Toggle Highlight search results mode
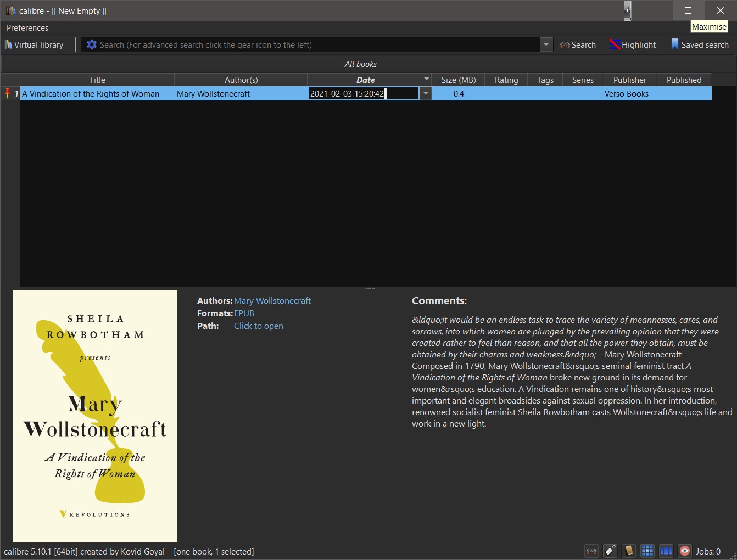The width and height of the screenshot is (737, 560). pos(633,45)
